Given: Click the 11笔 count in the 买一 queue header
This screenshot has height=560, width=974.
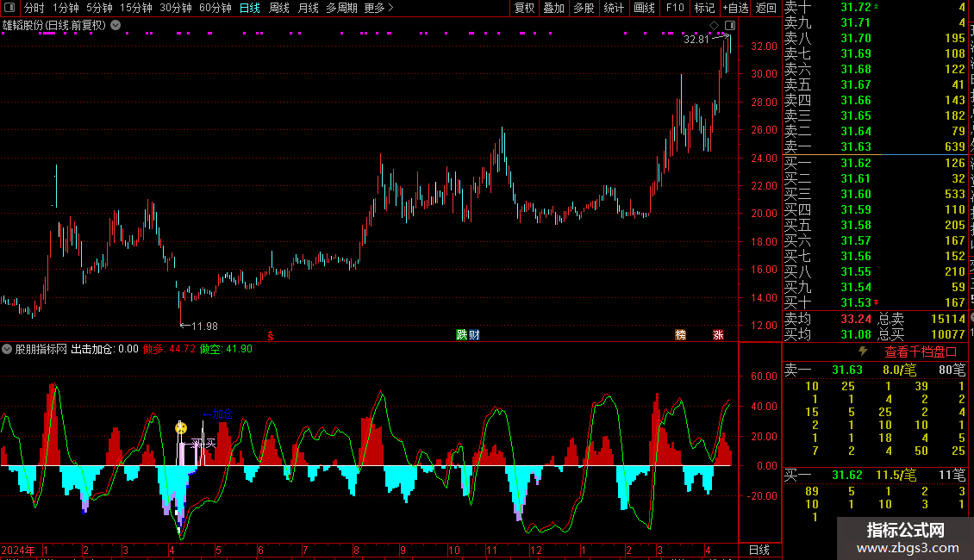Looking at the screenshot, I should (952, 475).
